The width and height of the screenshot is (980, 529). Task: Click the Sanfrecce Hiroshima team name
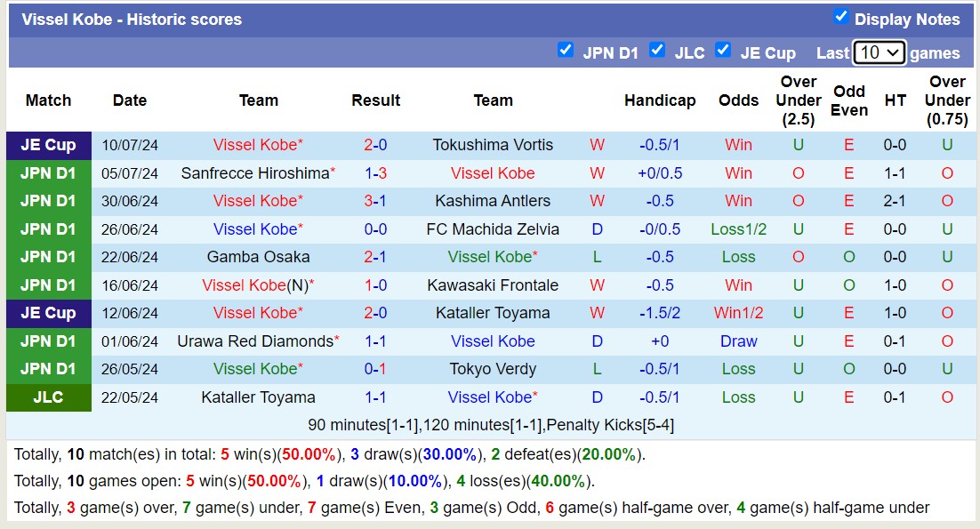pos(255,173)
